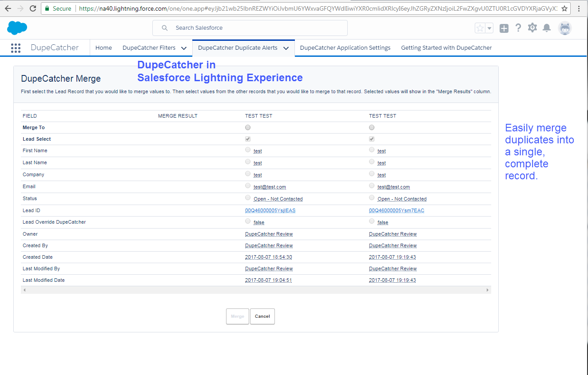
Task: Open the Global Actions plus icon
Action: point(504,28)
